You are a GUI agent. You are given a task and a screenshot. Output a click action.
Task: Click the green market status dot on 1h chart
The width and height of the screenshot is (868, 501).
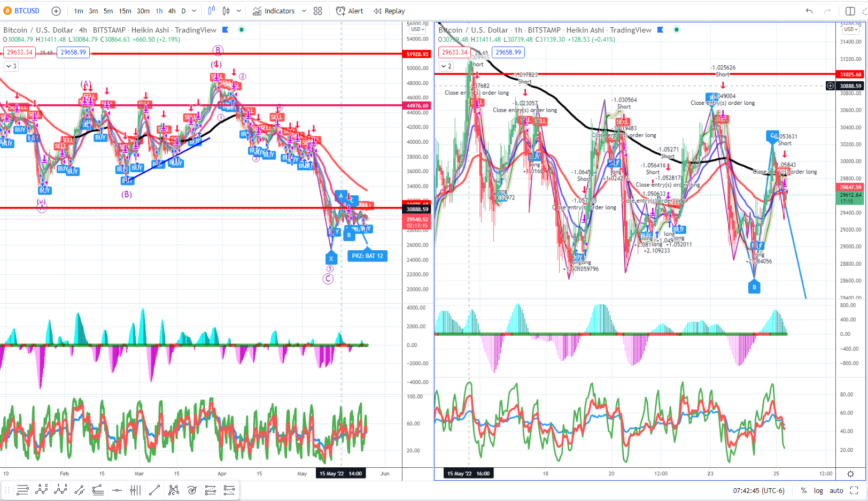click(x=677, y=30)
